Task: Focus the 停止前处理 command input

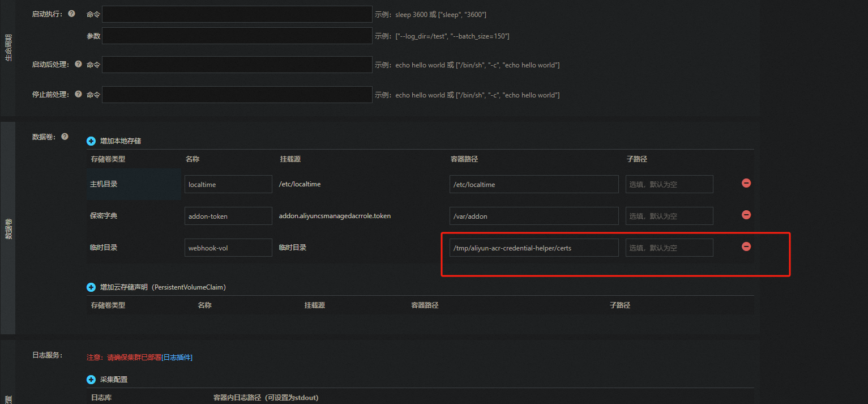Action: point(237,95)
